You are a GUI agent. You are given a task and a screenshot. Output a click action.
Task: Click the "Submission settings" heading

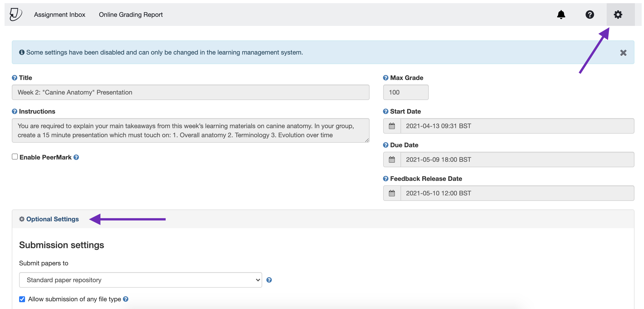click(x=61, y=245)
